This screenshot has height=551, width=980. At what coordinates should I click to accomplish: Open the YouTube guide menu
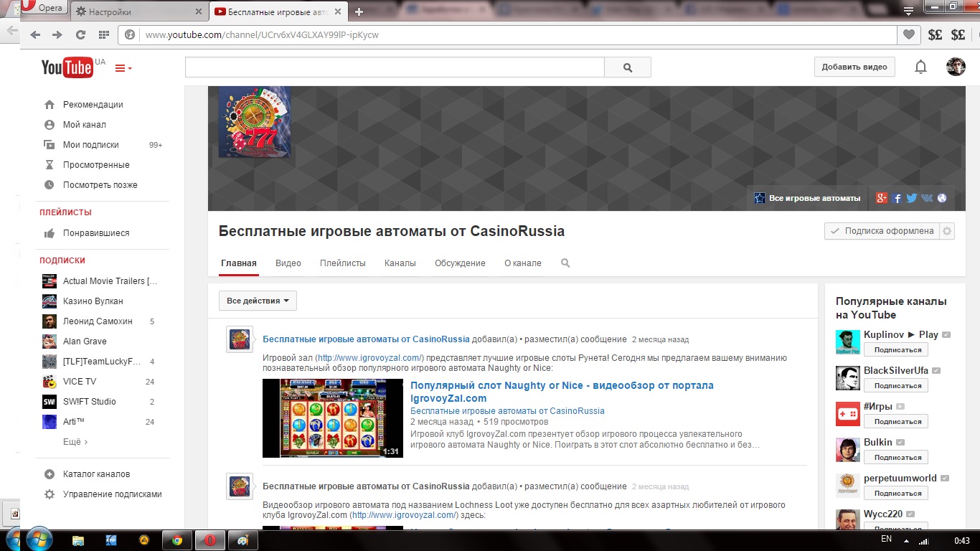coord(123,68)
